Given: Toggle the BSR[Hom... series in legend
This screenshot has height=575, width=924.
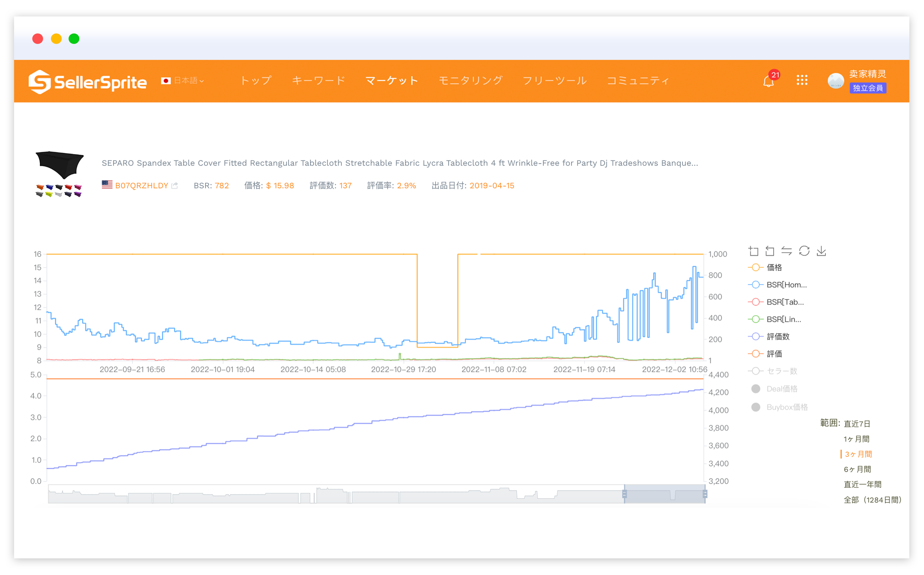Looking at the screenshot, I should click(x=777, y=285).
